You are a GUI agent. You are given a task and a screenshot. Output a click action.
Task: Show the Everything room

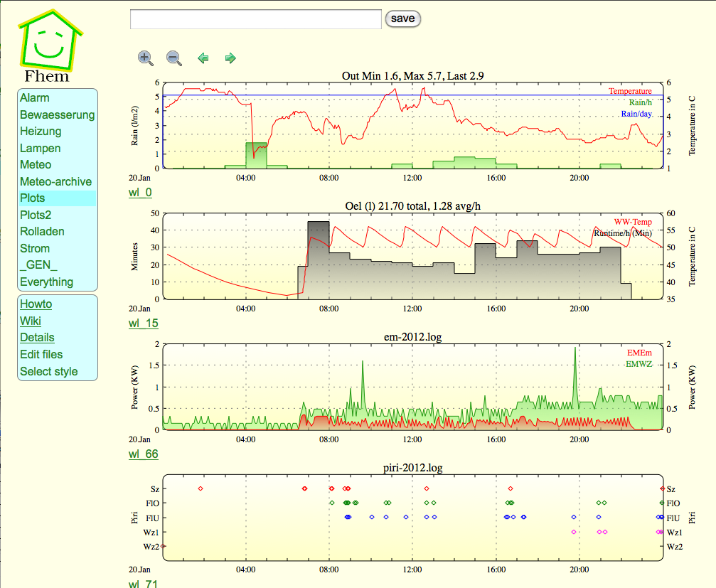(46, 282)
